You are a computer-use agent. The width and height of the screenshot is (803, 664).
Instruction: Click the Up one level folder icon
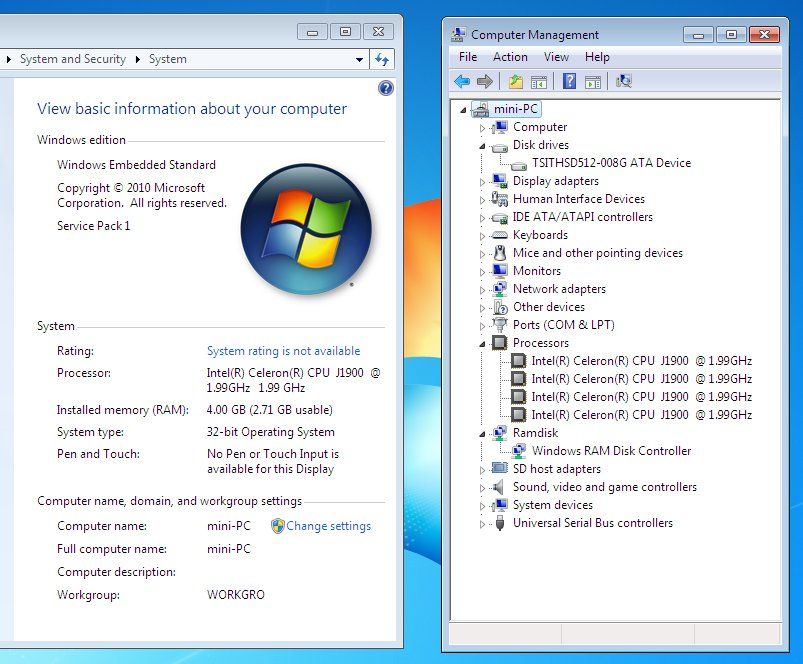(x=516, y=81)
